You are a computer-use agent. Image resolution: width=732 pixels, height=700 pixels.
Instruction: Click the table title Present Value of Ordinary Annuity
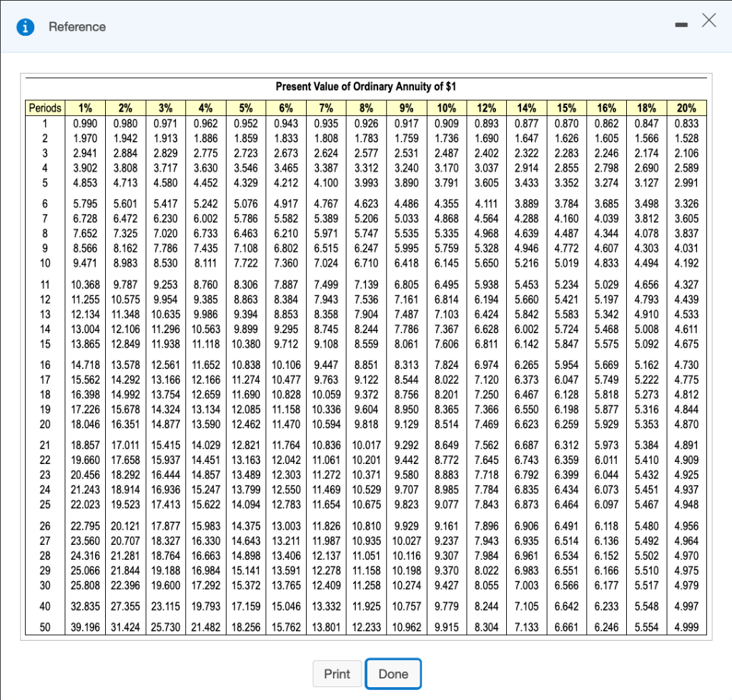[367, 87]
